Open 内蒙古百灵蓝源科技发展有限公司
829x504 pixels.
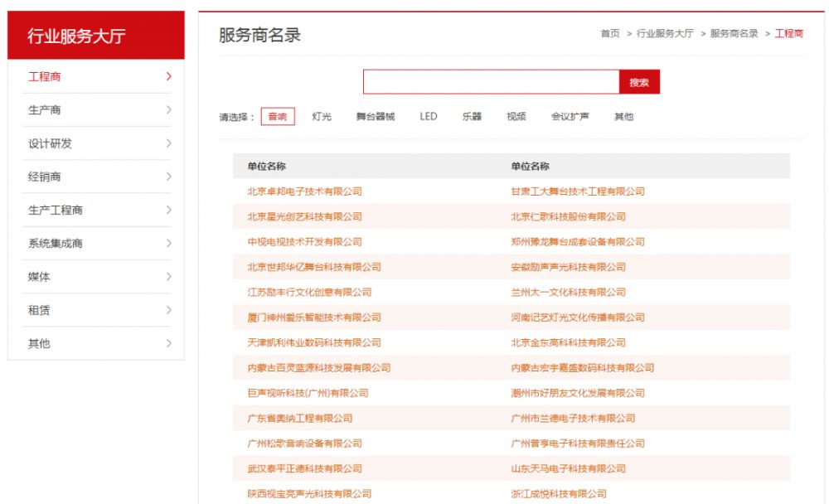click(x=319, y=368)
